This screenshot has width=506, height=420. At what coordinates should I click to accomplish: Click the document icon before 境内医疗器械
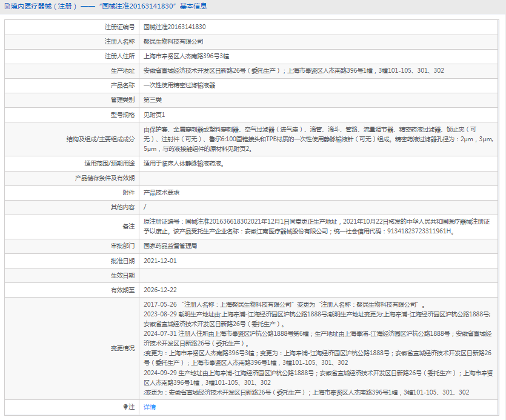click(7, 6)
